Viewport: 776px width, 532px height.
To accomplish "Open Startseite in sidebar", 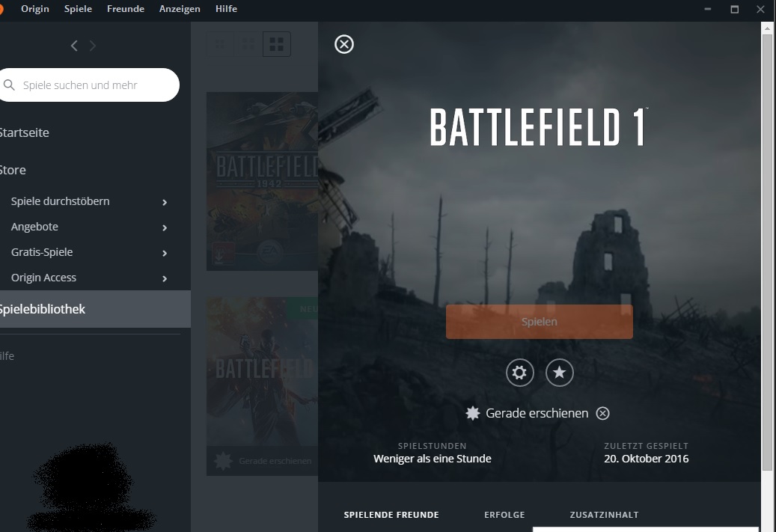I will [x=24, y=132].
